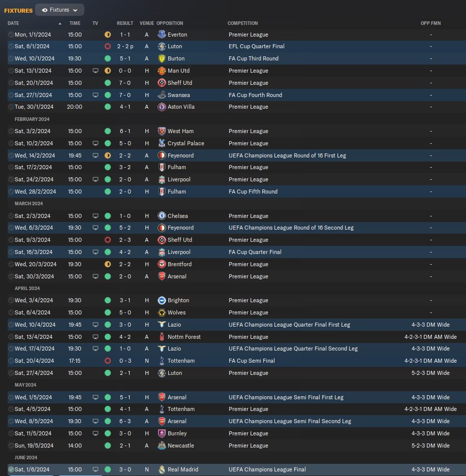Toggle the tick beside Sat, 1/6/2024
This screenshot has height=476, width=466.
tap(11, 469)
